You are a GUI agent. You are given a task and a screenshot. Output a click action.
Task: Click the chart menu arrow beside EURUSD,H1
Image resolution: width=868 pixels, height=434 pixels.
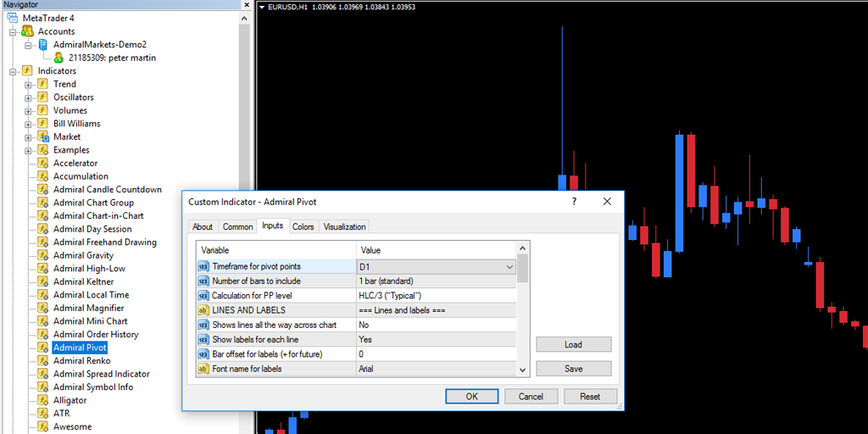pyautogui.click(x=263, y=7)
